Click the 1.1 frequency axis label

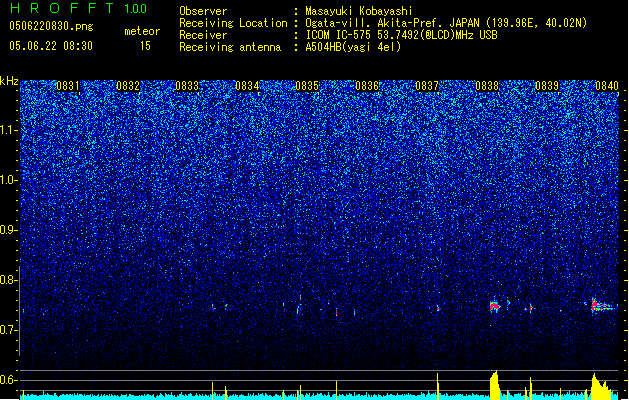pyautogui.click(x=9, y=130)
